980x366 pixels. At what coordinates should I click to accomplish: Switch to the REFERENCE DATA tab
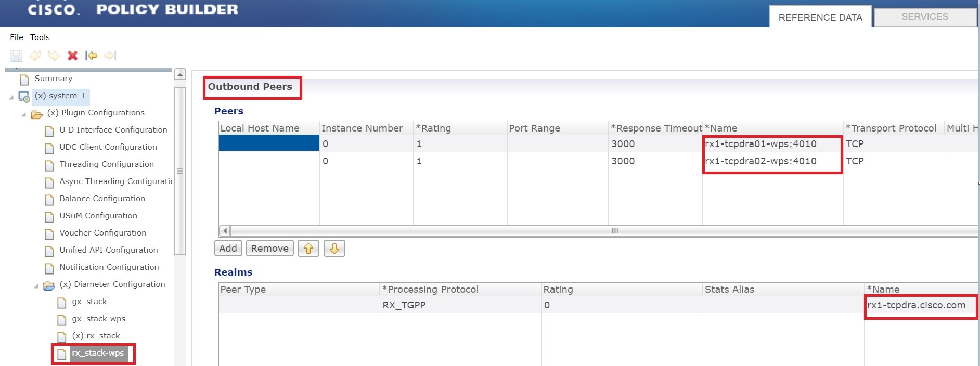[820, 17]
